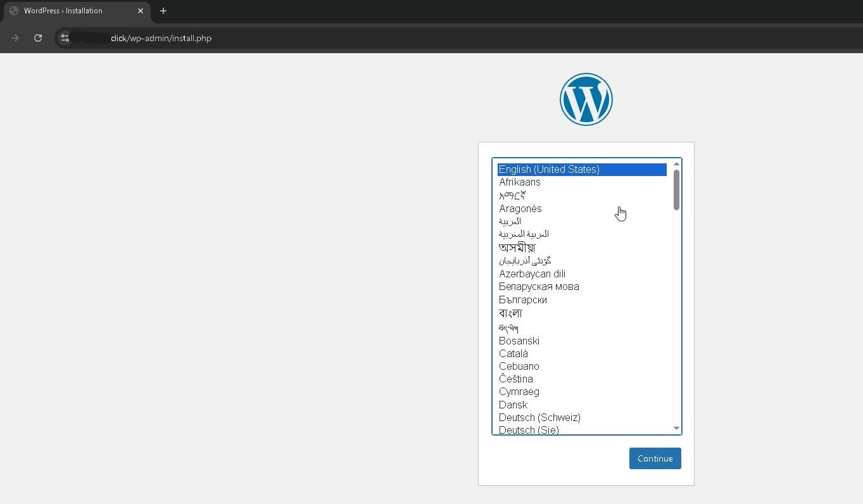
Task: Select the አማርኛ language entry
Action: [582, 196]
